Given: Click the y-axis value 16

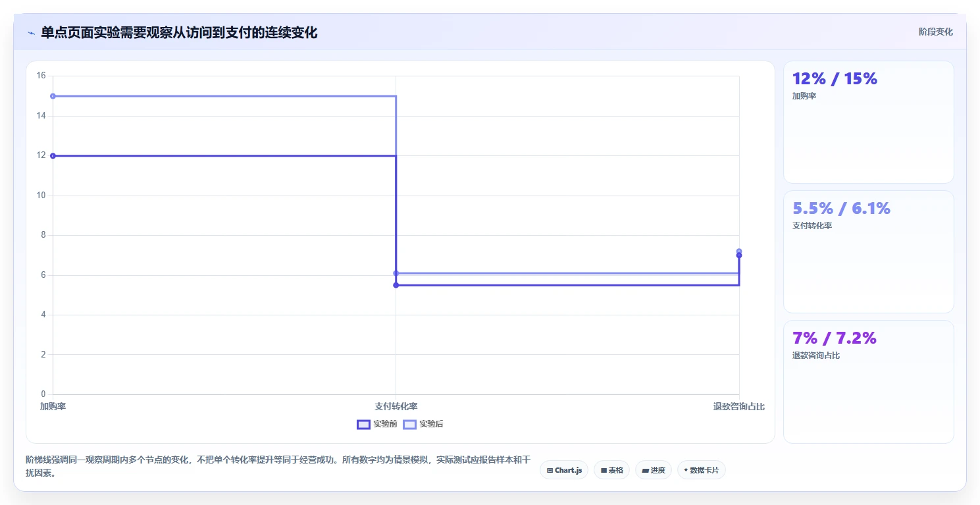Looking at the screenshot, I should click(41, 76).
